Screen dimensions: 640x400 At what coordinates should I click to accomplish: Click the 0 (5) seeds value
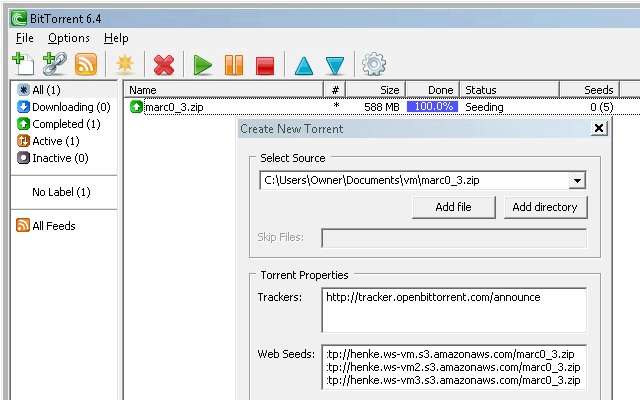[x=602, y=107]
